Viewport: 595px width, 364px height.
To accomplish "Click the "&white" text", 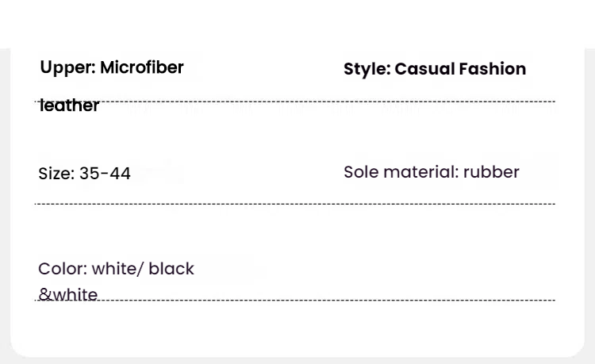I will 68,294.
